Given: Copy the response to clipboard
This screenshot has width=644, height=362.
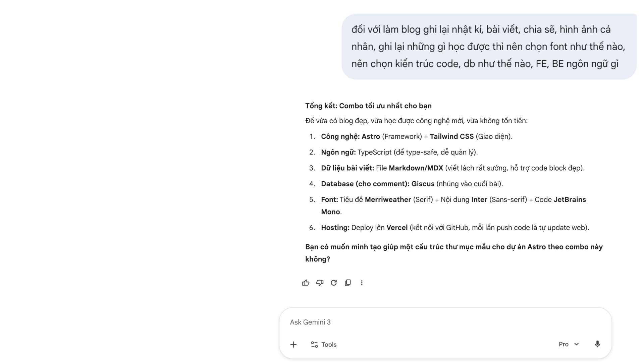Looking at the screenshot, I should pos(348,283).
